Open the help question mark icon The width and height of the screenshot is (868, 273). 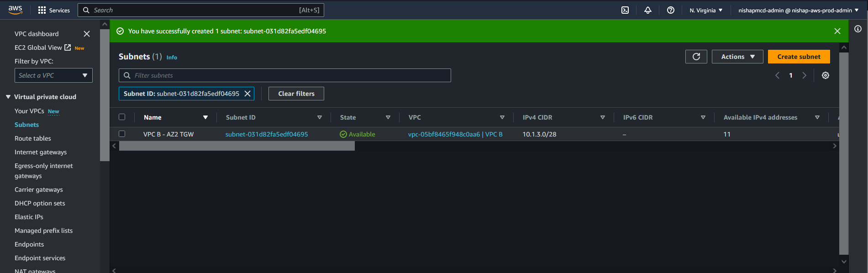point(671,10)
